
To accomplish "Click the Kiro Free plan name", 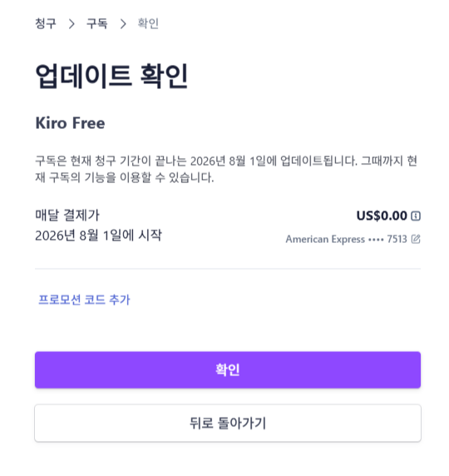I will coord(70,123).
